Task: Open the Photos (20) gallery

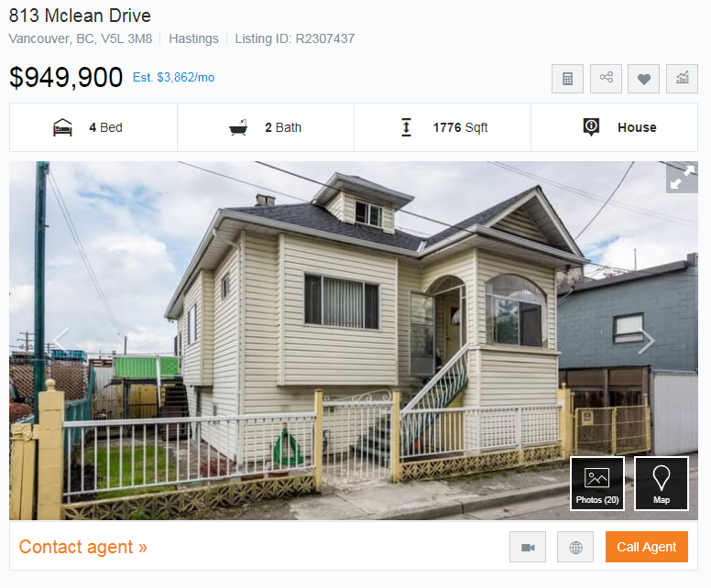Action: point(597,484)
